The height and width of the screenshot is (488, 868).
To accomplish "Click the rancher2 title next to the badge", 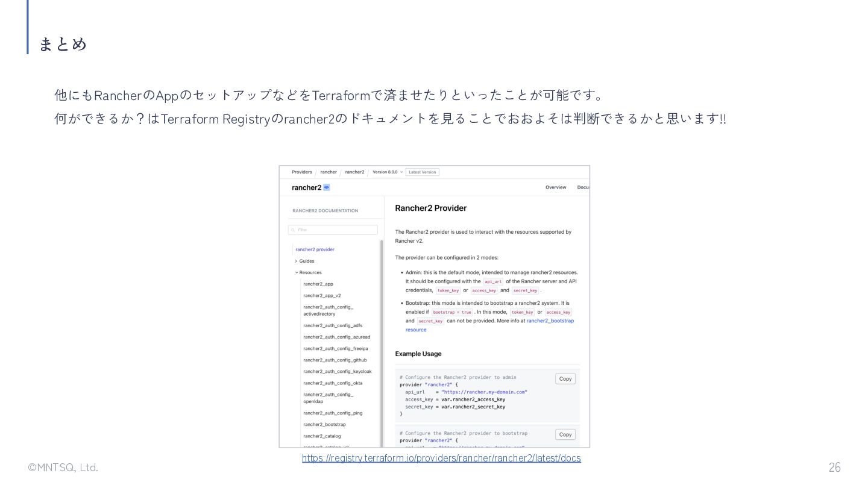I will [306, 187].
